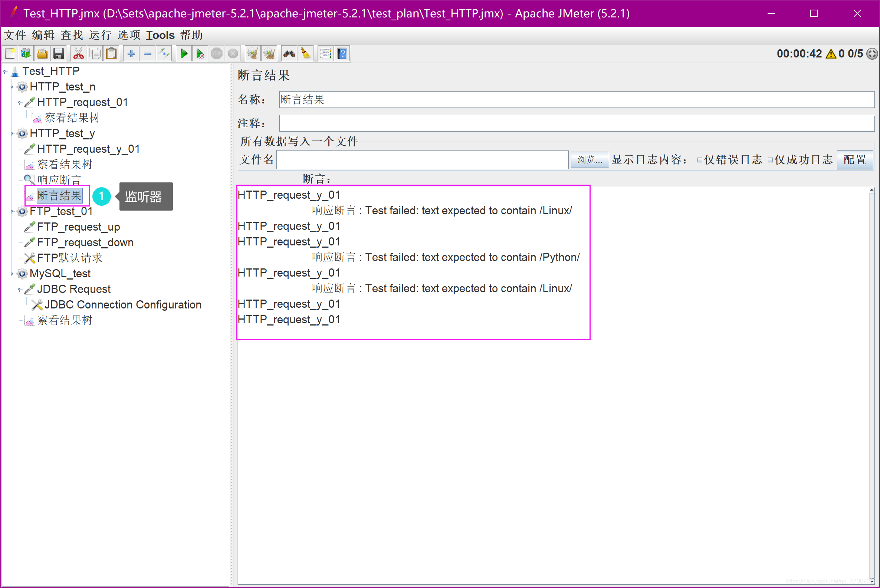The height and width of the screenshot is (588, 880).
Task: Select FTP_request_down in the tree
Action: 85,242
